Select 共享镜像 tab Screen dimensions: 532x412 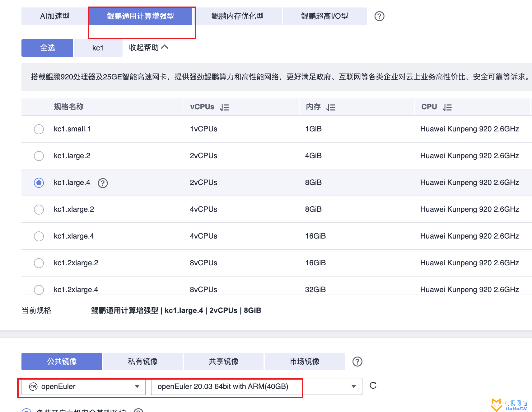224,362
